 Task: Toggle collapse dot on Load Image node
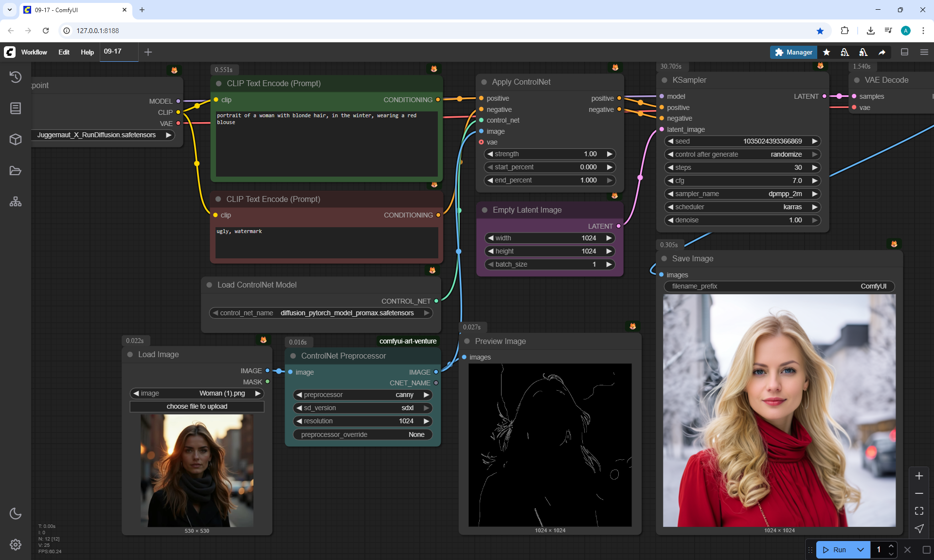pos(130,355)
